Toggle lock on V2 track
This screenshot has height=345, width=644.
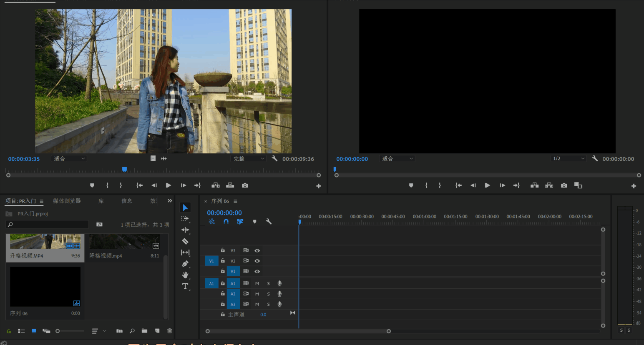click(223, 261)
